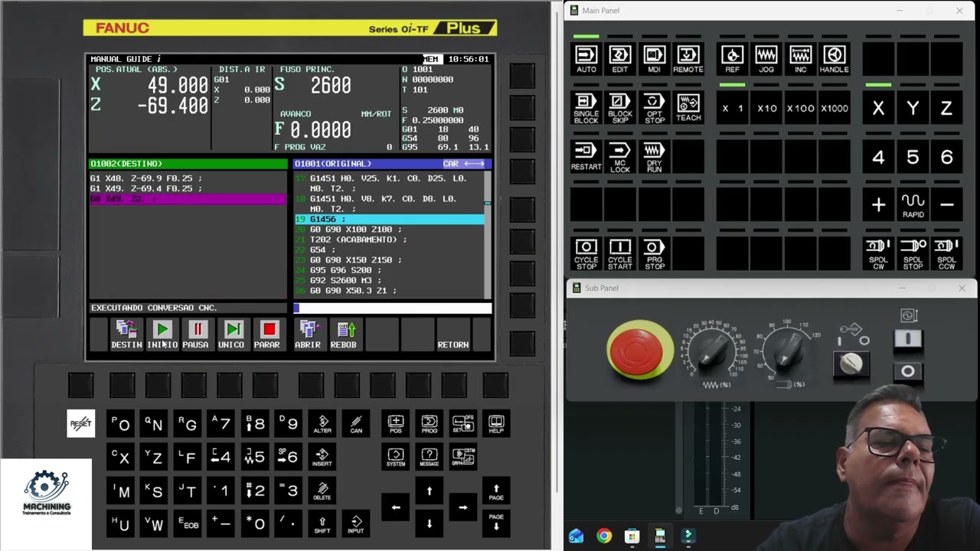This screenshot has width=980, height=551.
Task: Choose JOG mode in Main Panel
Action: point(766,59)
